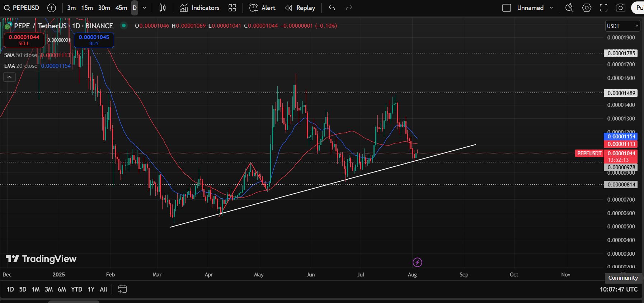Screen dimensions: 644x303
Task: Enter fullscreen chart mode
Action: coord(604,8)
